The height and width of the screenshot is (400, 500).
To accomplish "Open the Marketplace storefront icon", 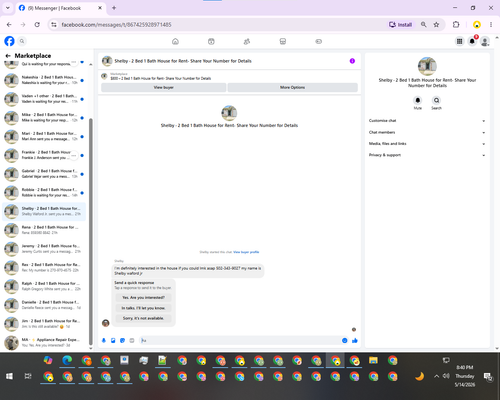I will coord(283,41).
